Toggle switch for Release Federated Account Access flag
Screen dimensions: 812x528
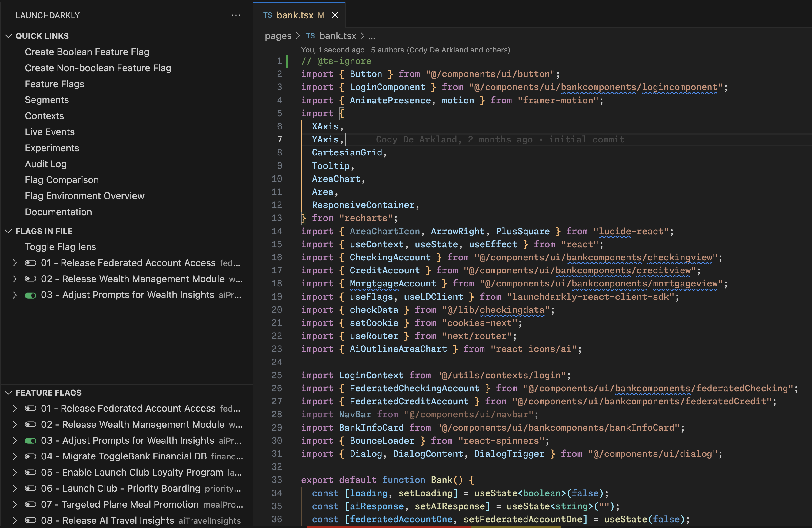click(x=31, y=262)
